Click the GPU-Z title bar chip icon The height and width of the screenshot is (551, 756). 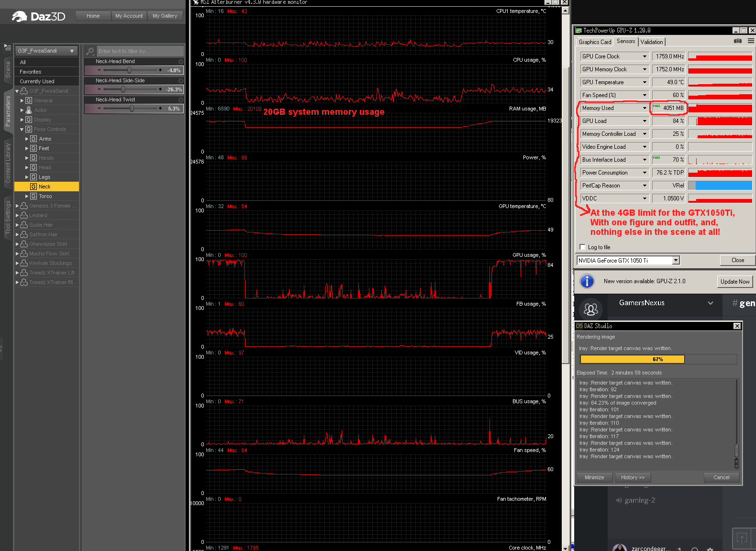pyautogui.click(x=578, y=30)
